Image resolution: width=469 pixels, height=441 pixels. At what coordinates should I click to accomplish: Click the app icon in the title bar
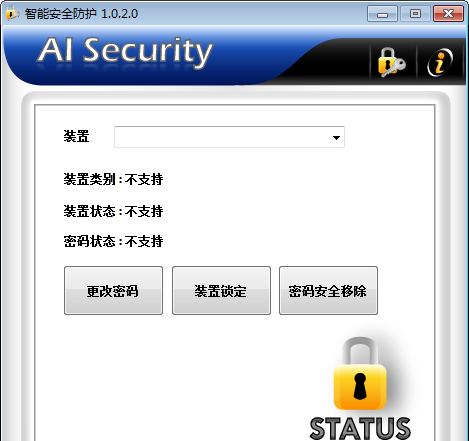click(13, 14)
